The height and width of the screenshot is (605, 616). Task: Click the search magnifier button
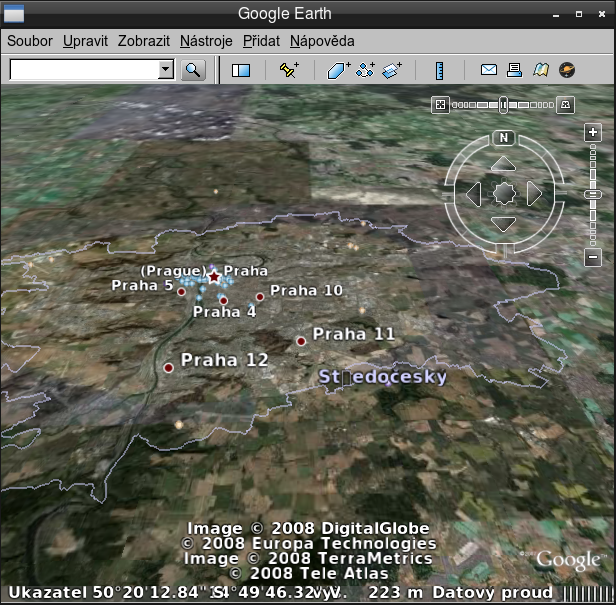pyautogui.click(x=193, y=70)
